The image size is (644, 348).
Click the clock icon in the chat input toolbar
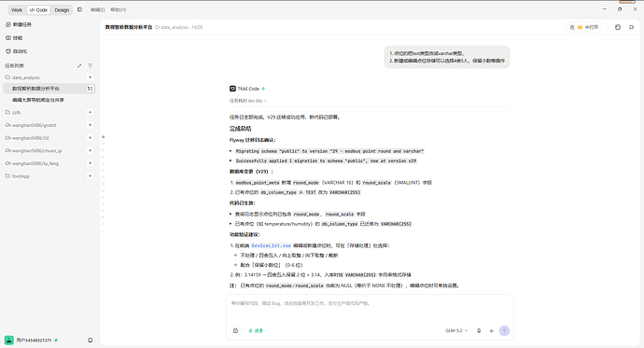[235, 331]
